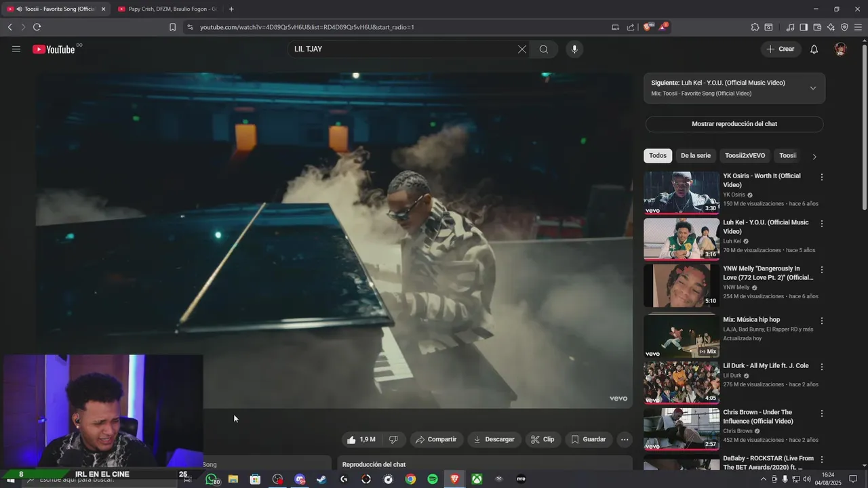Open Brave Rewards triangle icon
The image size is (868, 488).
[663, 27]
